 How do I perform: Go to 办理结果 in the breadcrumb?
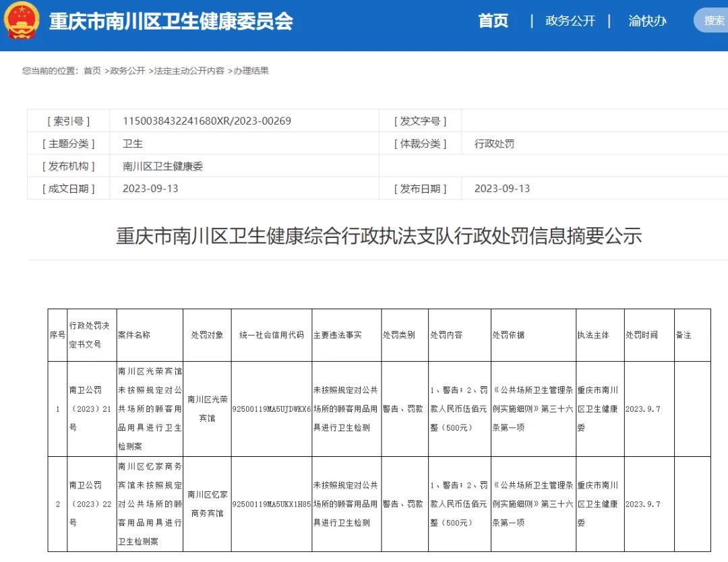click(251, 71)
